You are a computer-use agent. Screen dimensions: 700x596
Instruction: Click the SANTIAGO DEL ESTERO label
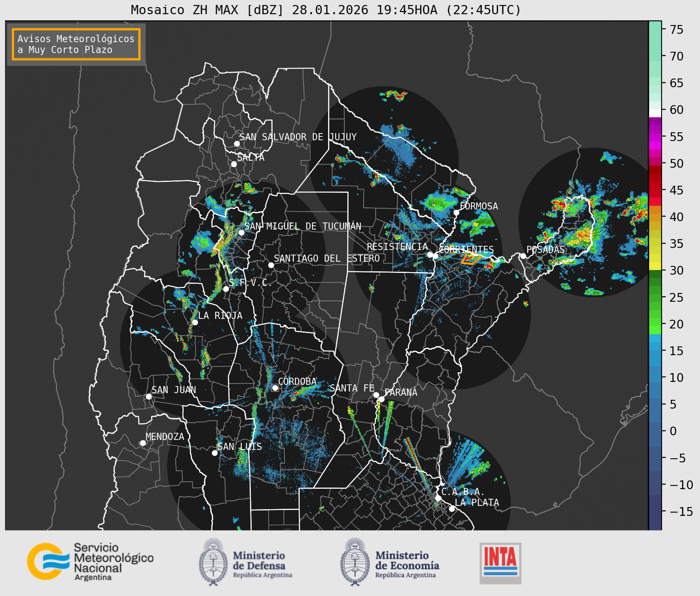click(327, 259)
